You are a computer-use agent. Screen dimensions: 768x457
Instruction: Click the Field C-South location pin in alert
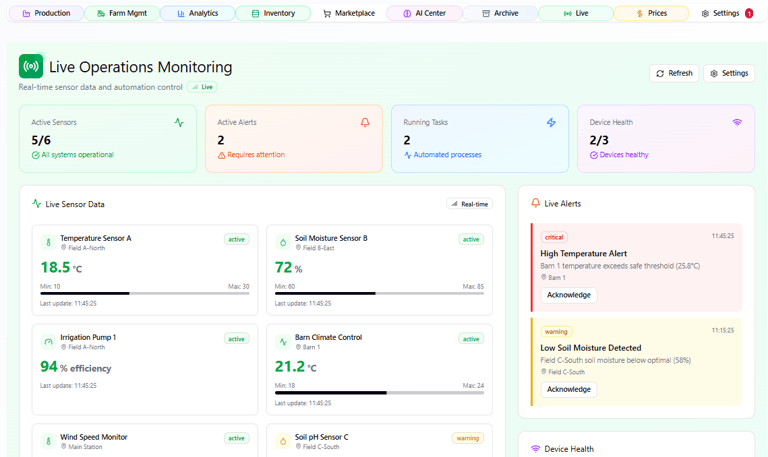pyautogui.click(x=543, y=372)
